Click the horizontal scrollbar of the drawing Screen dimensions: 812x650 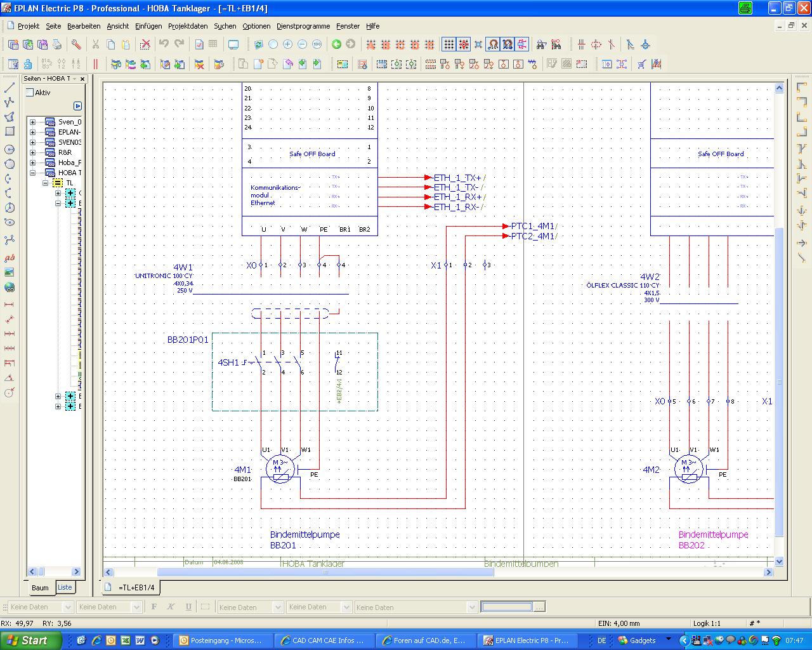[x=325, y=572]
